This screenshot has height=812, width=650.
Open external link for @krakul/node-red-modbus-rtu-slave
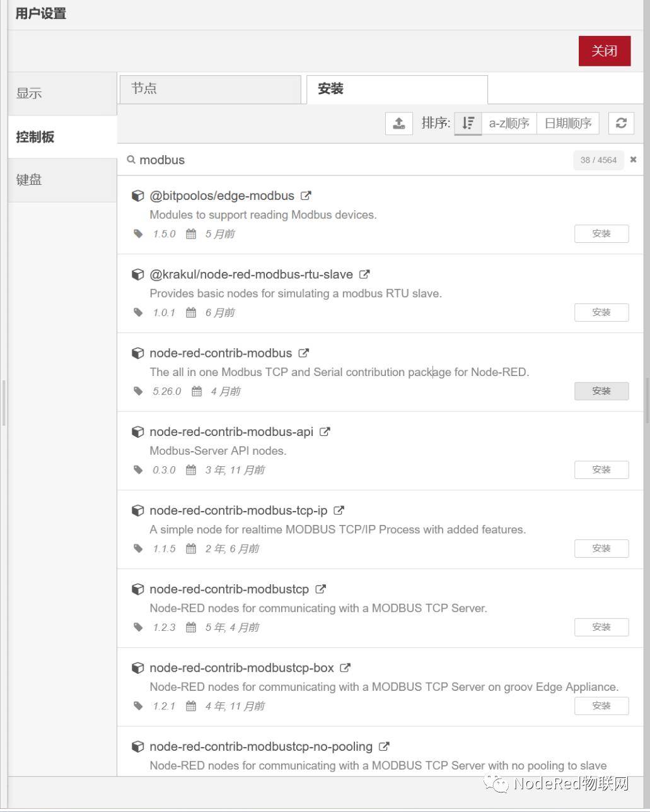pos(364,274)
